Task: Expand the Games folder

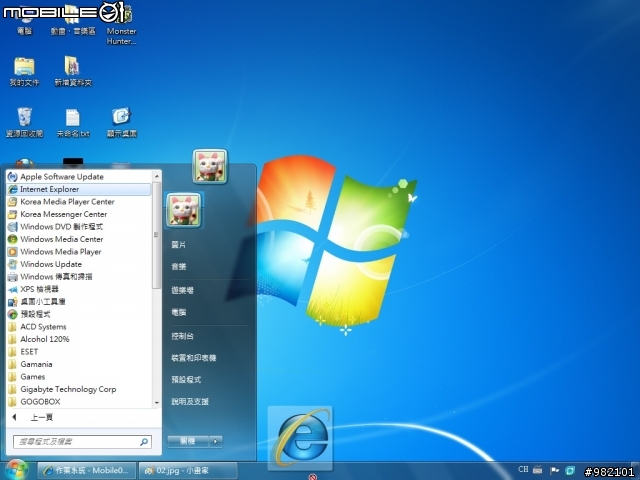Action: (x=78, y=377)
